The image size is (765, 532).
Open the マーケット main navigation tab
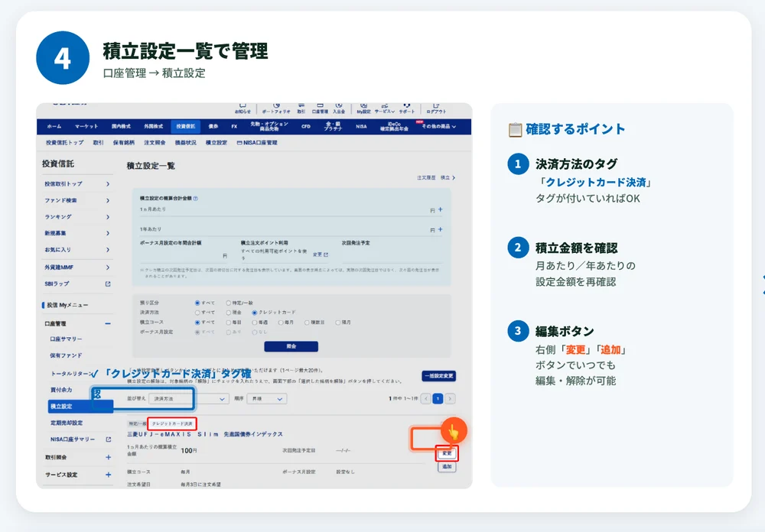click(x=86, y=126)
